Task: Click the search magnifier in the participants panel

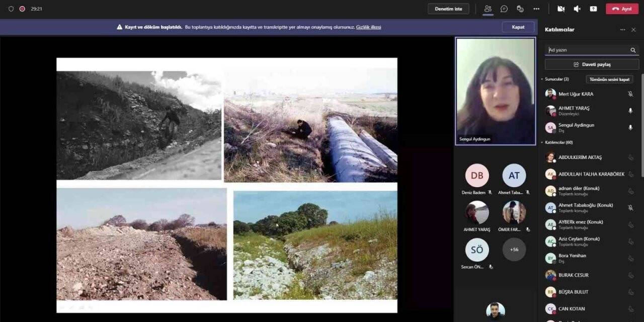Action: (x=633, y=50)
